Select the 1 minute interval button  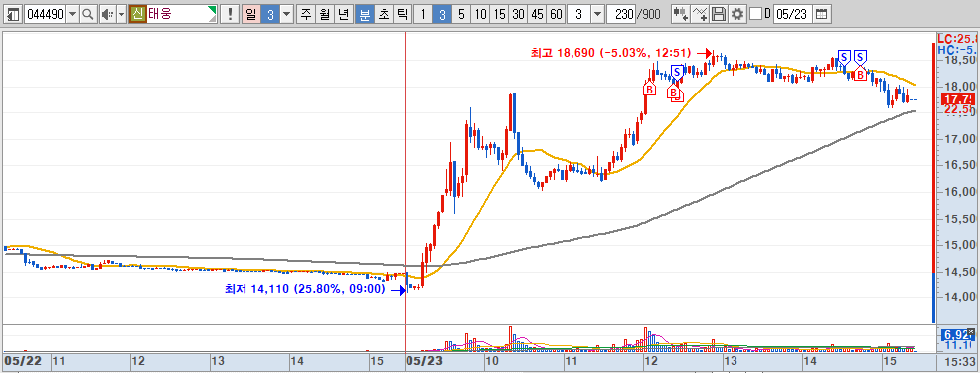click(x=423, y=14)
